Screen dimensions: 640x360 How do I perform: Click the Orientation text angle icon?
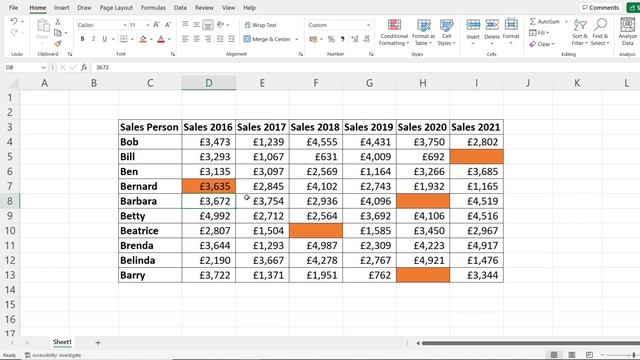pos(220,25)
